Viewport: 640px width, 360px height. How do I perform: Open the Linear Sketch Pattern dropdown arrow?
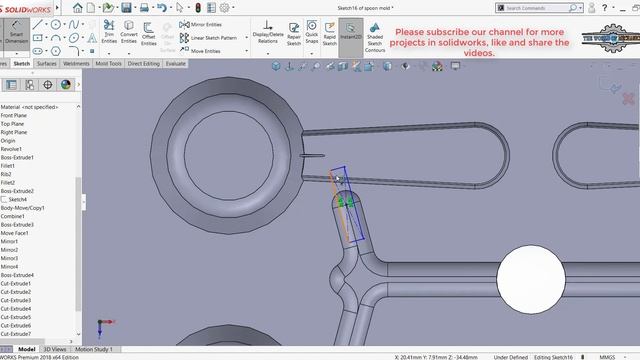pyautogui.click(x=247, y=38)
